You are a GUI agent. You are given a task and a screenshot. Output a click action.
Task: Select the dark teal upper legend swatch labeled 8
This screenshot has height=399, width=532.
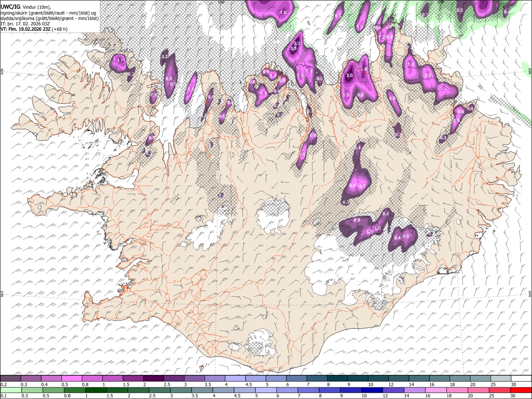click(x=337, y=379)
